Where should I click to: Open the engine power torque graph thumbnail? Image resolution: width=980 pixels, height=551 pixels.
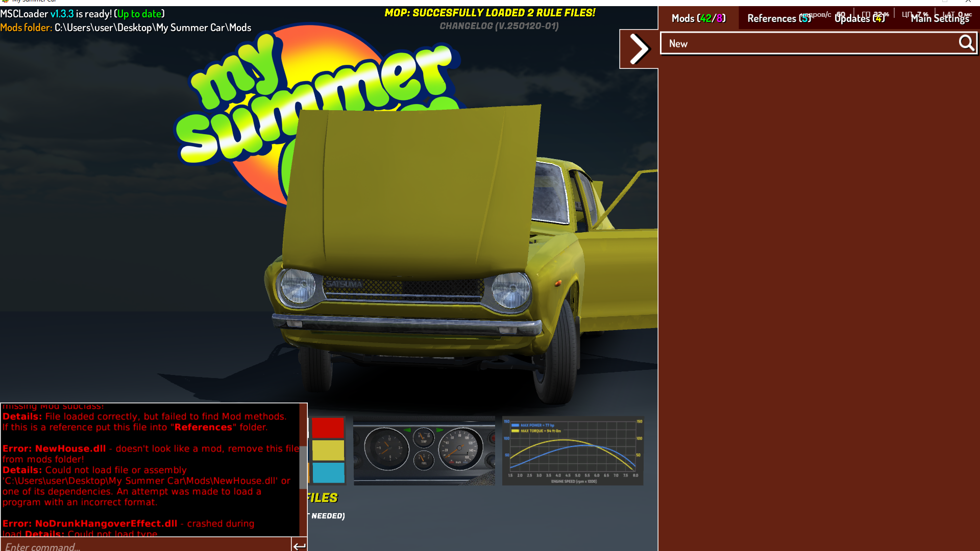pyautogui.click(x=573, y=450)
